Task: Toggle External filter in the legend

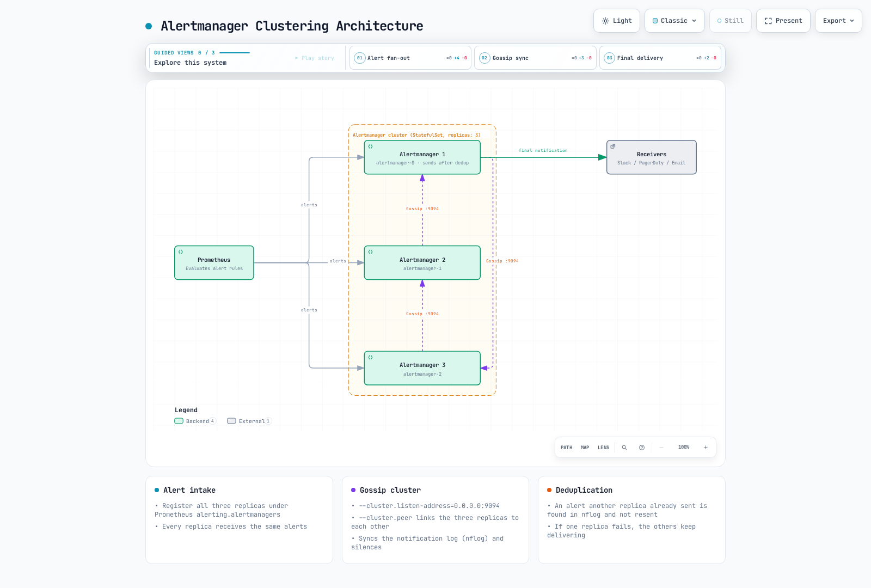Action: (249, 421)
